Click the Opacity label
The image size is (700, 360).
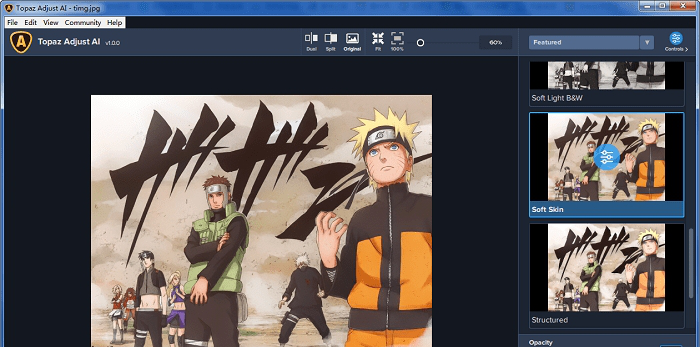click(541, 343)
